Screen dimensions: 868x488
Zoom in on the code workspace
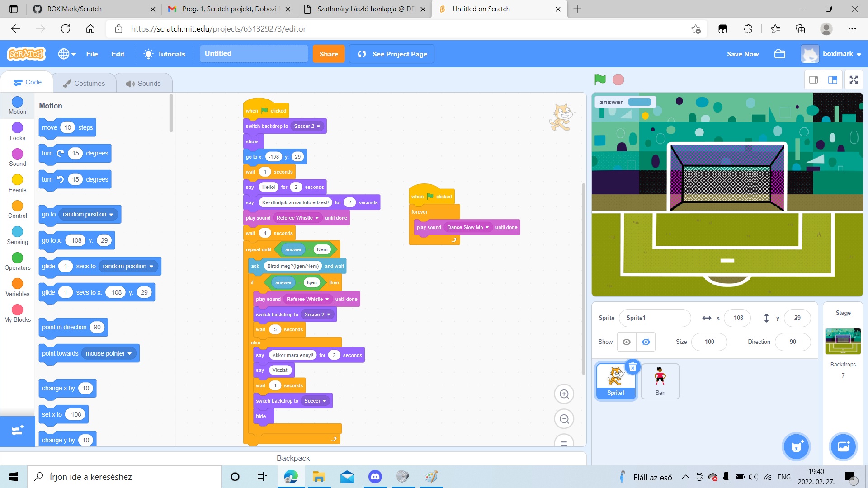coord(564,394)
